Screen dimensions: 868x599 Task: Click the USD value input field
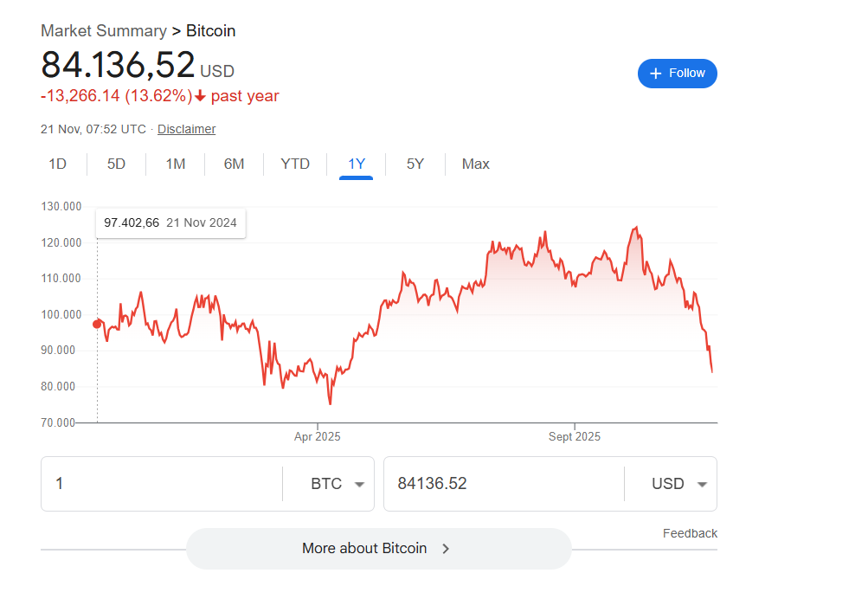(x=502, y=484)
